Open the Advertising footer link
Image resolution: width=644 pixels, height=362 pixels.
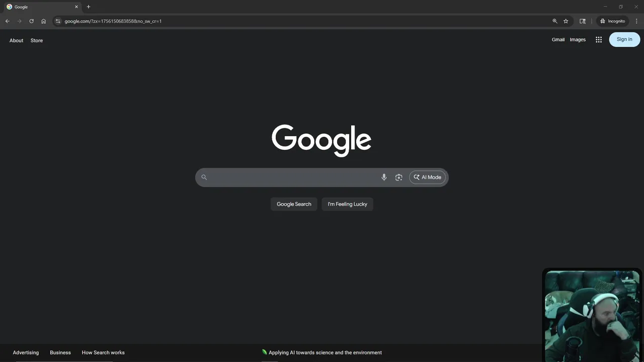[x=26, y=352]
